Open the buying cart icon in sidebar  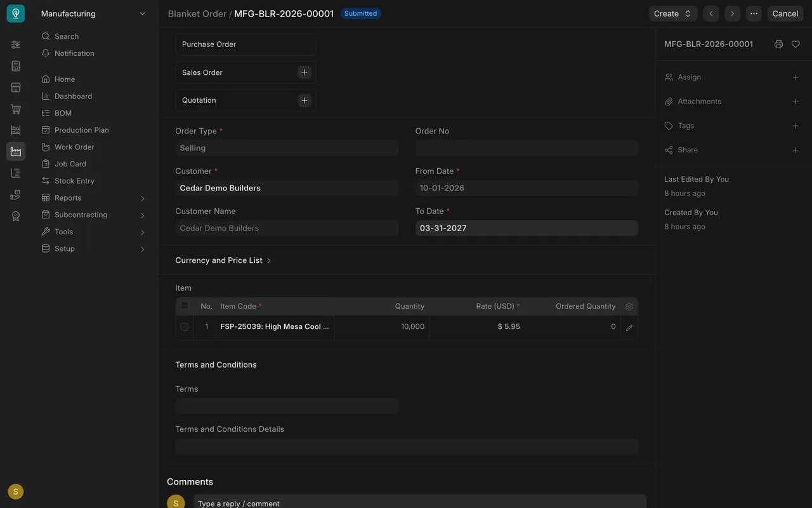click(x=16, y=109)
